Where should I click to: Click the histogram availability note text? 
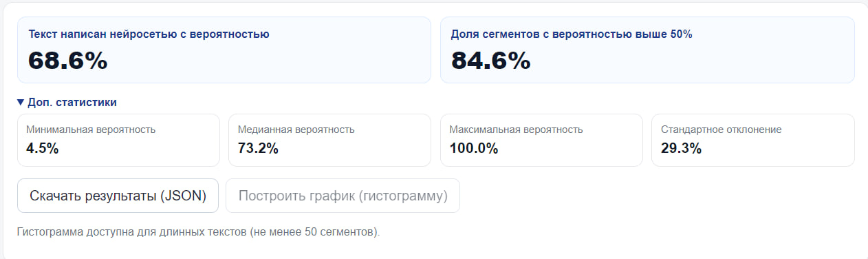[198, 232]
